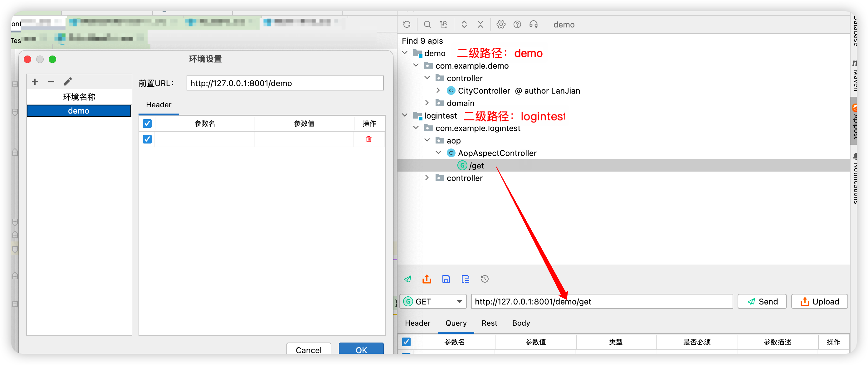Switch to the Rest tab
Image resolution: width=868 pixels, height=365 pixels.
tap(489, 323)
